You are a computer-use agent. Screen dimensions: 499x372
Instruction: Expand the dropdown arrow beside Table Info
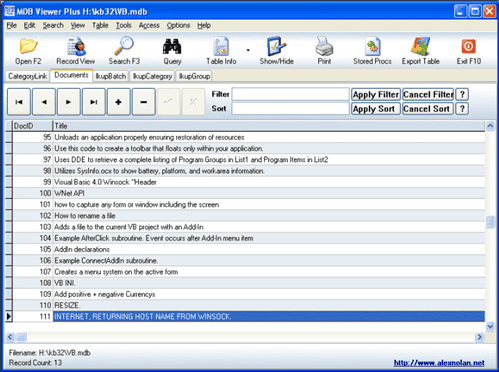248,50
